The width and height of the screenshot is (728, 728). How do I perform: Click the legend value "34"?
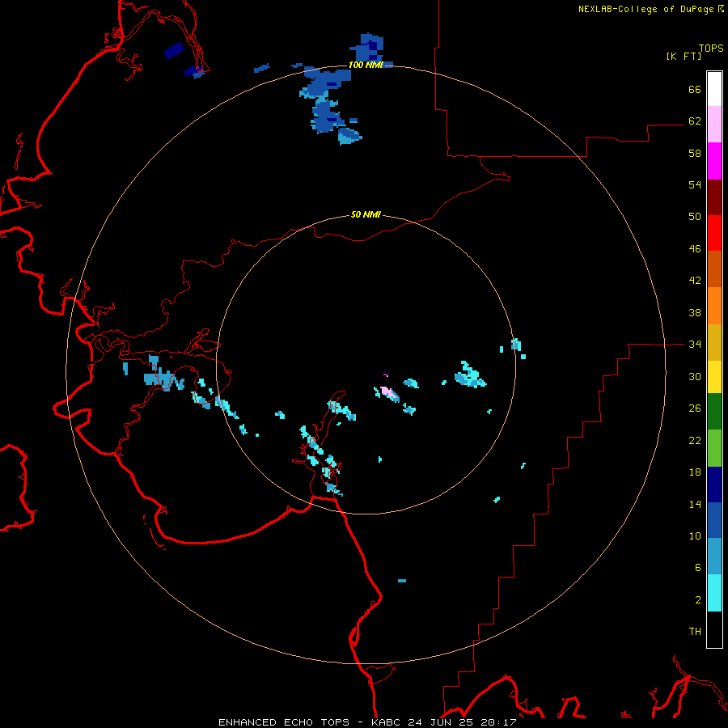click(x=695, y=344)
